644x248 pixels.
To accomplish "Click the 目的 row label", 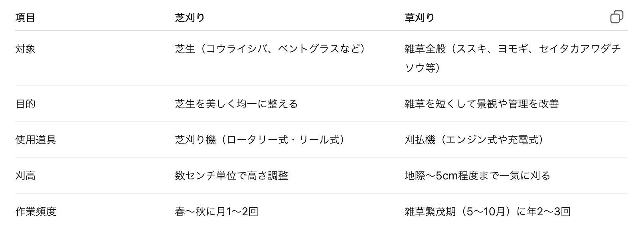I will tap(25, 104).
